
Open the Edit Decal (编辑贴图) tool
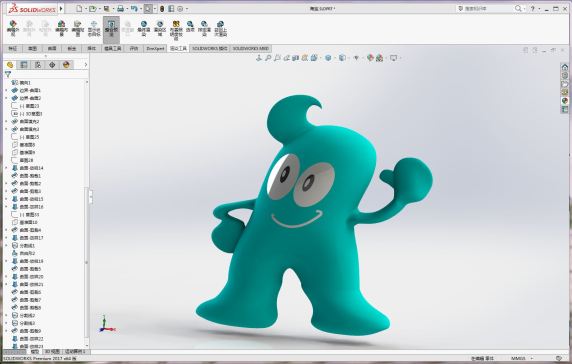pyautogui.click(x=77, y=28)
